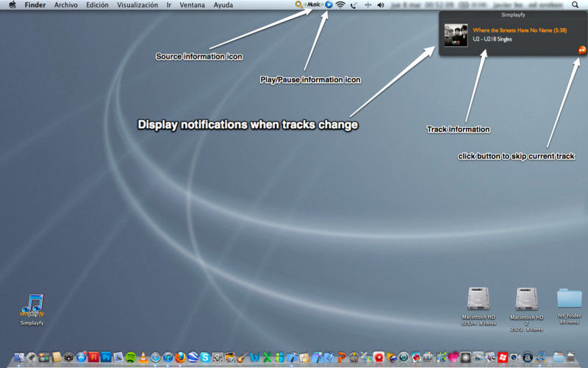Launch VLC cone icon in the Dock

[x=143, y=358]
